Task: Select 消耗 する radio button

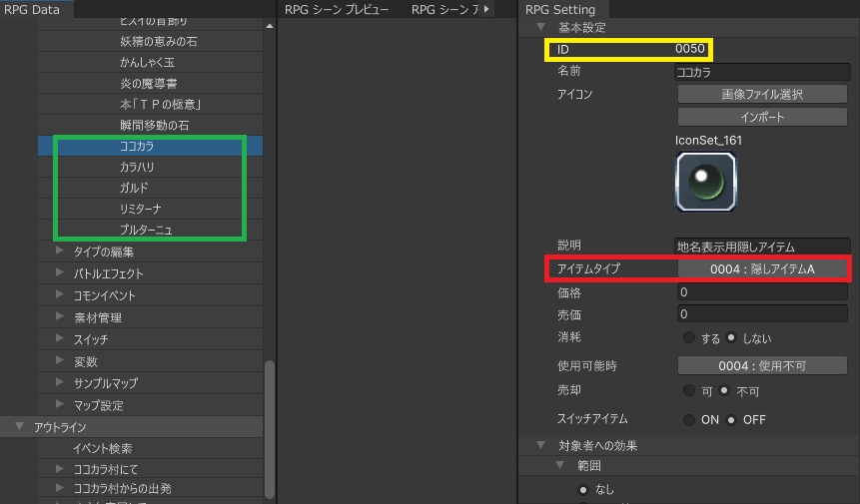Action: click(689, 339)
